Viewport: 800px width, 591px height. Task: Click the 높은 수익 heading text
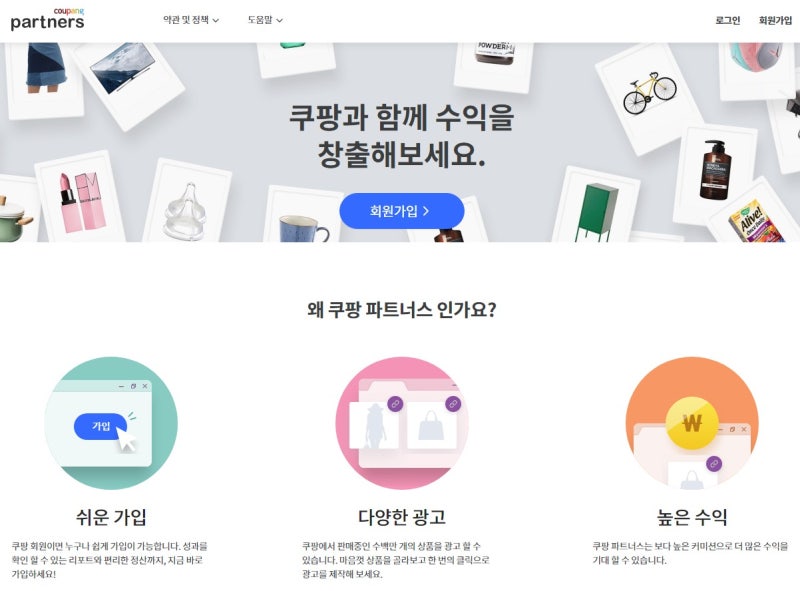pyautogui.click(x=692, y=517)
